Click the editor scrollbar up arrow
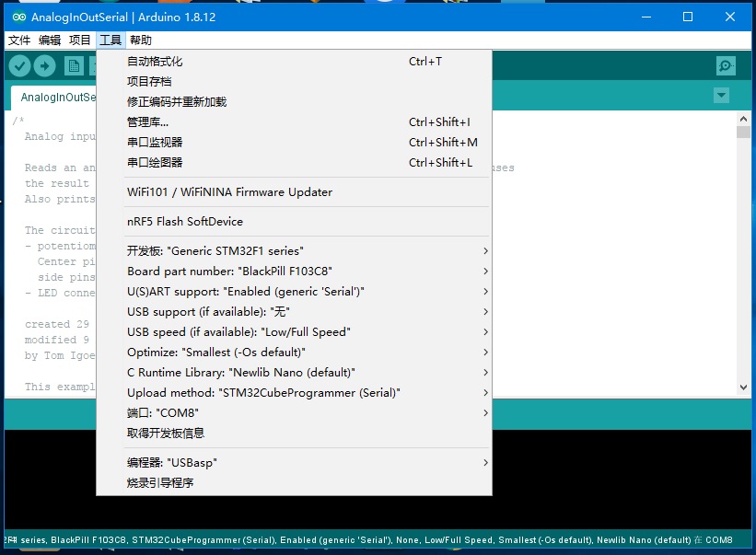Image resolution: width=756 pixels, height=555 pixels. (743, 119)
